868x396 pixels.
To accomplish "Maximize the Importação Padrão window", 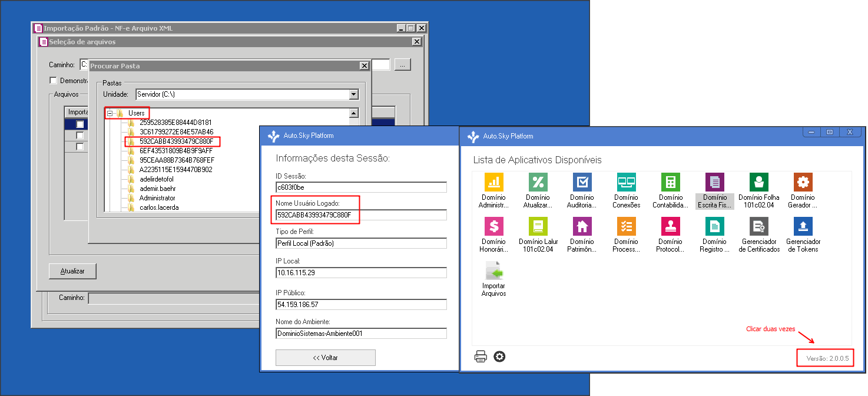I will pyautogui.click(x=411, y=28).
